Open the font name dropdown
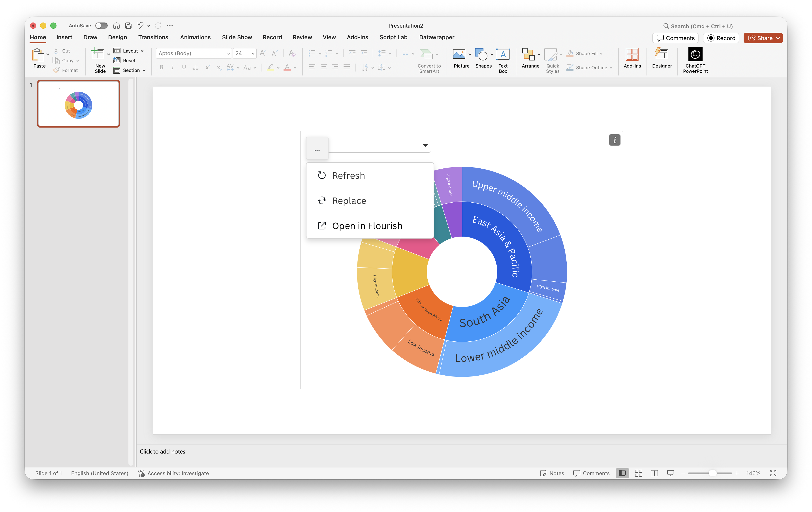812x512 pixels. pyautogui.click(x=228, y=54)
